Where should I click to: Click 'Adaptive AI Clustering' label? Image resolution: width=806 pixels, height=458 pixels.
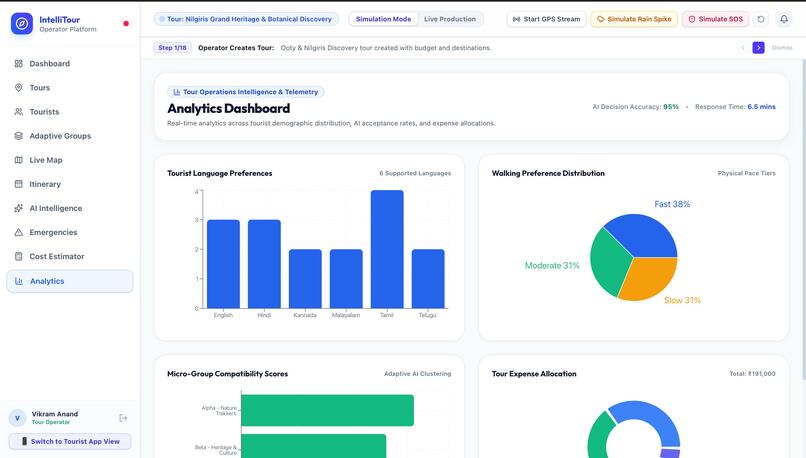(x=417, y=374)
